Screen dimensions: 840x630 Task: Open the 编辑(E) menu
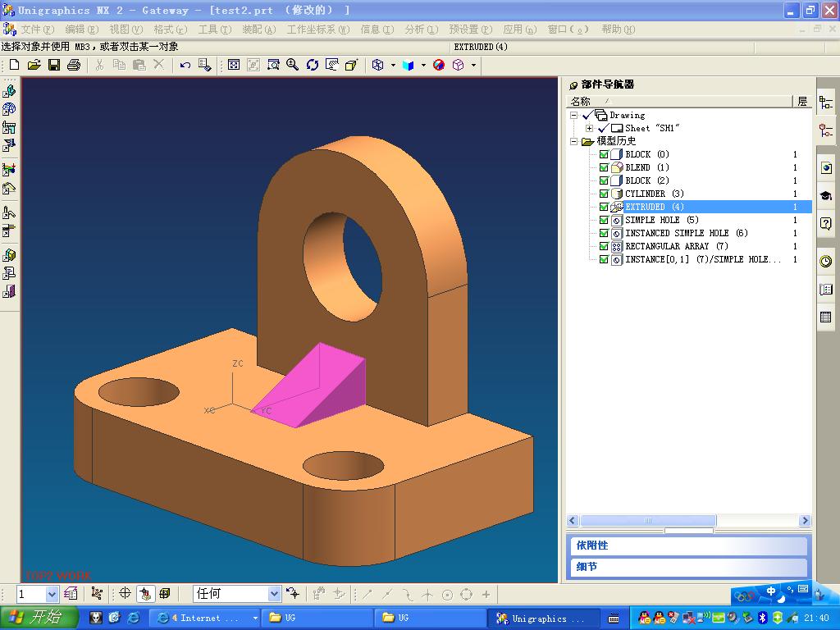pyautogui.click(x=82, y=30)
